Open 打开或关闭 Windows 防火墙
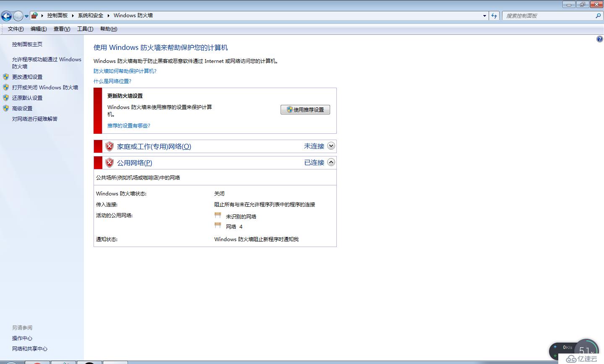The image size is (604, 364). [x=45, y=88]
